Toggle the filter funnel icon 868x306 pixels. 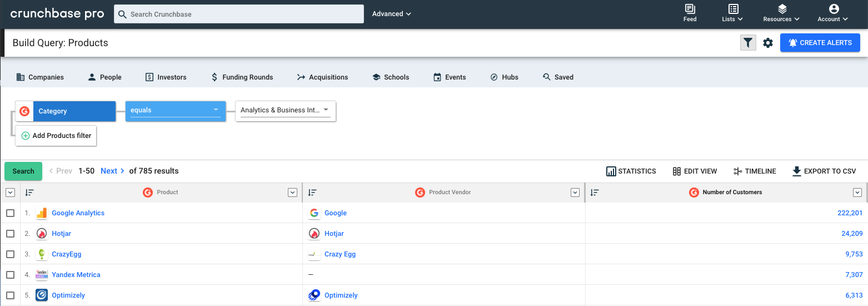pyautogui.click(x=748, y=42)
